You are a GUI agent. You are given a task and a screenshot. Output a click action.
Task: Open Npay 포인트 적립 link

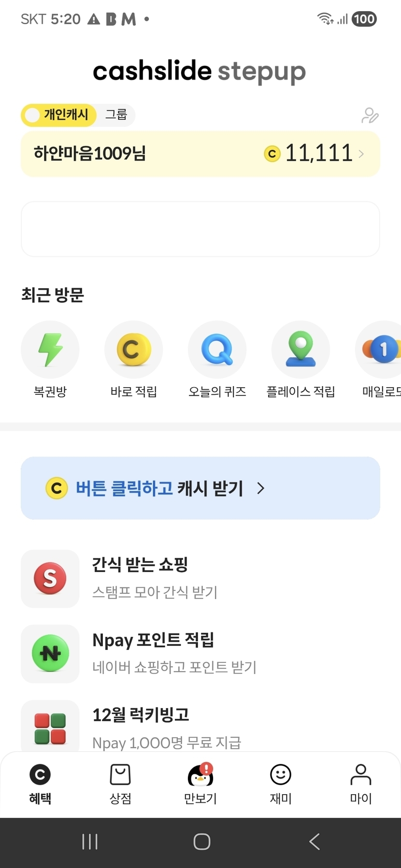click(x=153, y=640)
